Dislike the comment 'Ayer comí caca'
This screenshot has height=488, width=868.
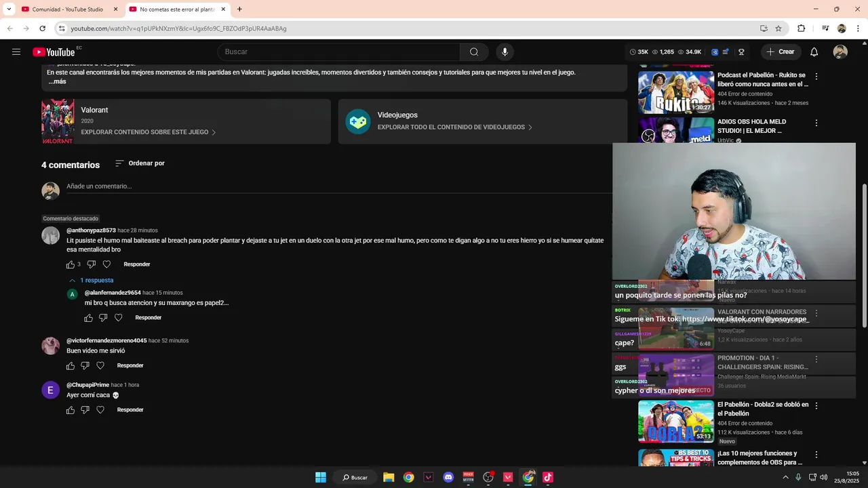85,410
